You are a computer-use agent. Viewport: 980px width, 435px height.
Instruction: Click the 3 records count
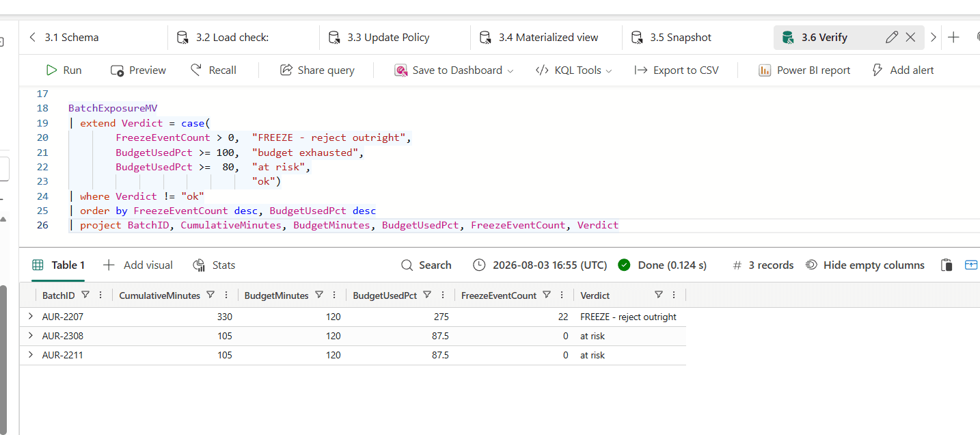763,265
